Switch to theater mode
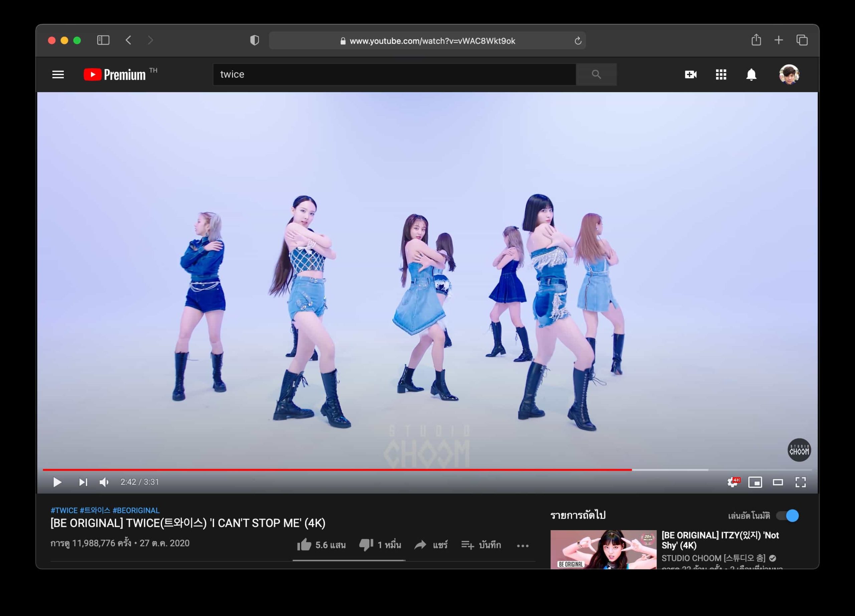The image size is (855, 616). [778, 482]
